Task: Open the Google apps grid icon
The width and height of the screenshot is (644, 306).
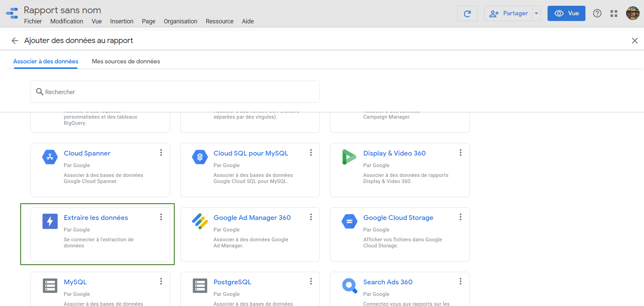Action: click(x=614, y=14)
